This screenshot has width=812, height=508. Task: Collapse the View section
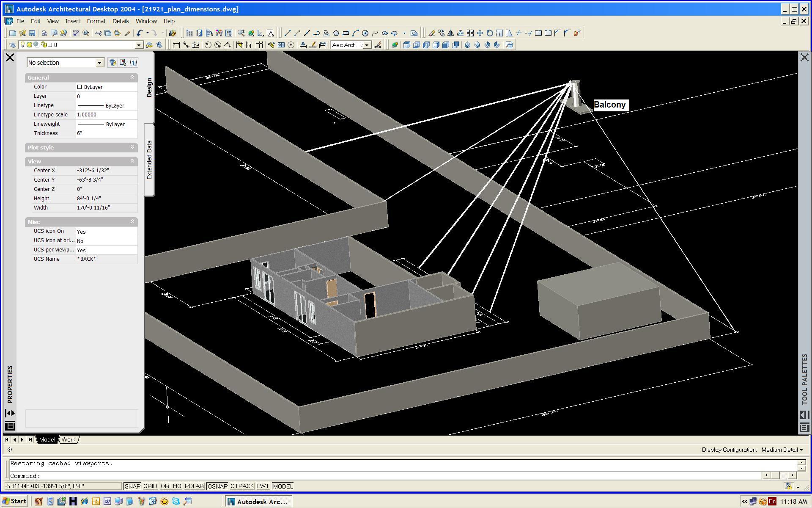click(132, 161)
